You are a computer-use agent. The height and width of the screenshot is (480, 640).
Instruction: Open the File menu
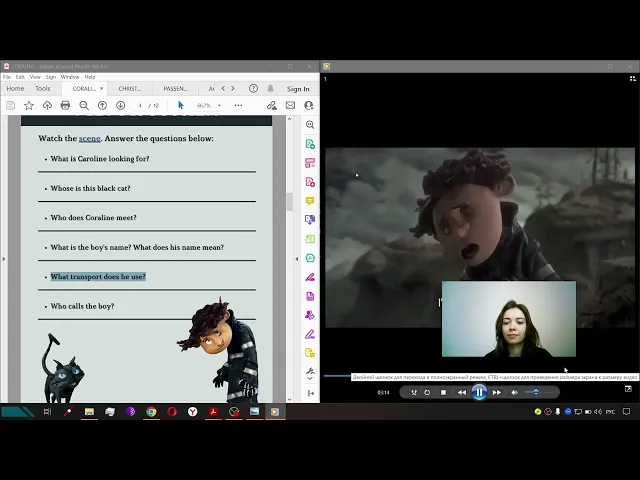(x=7, y=77)
